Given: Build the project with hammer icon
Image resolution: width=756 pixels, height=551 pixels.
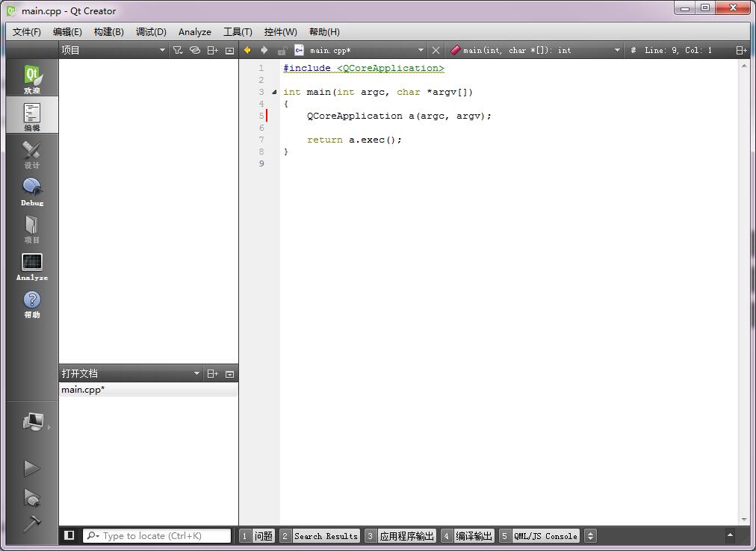Looking at the screenshot, I should tap(32, 523).
